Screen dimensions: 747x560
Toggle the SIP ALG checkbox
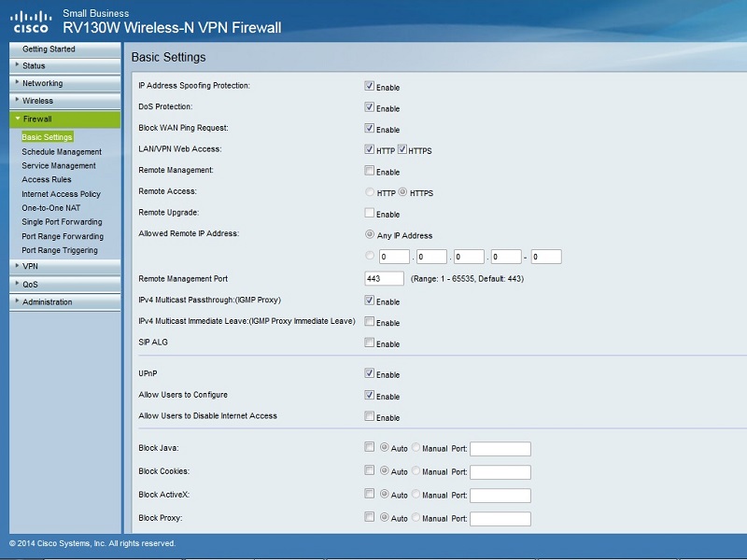(370, 343)
